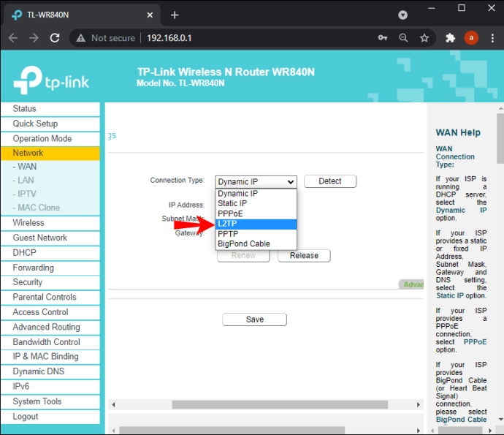This screenshot has height=435, width=504.
Task: Click the bottom page horizontal scrollbar thumb
Action: 232,431
